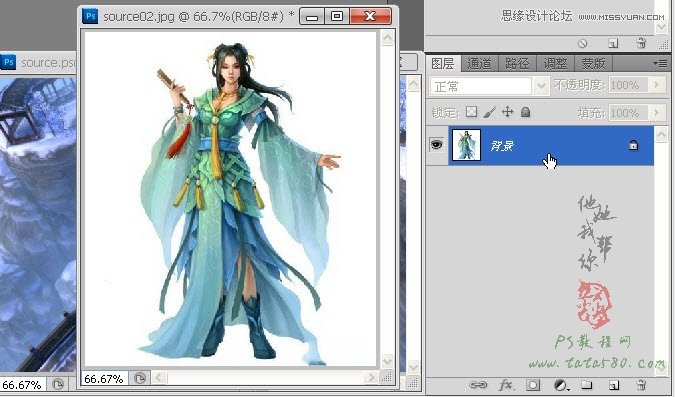675x397 pixels.
Task: Toggle lock all padlock icon
Action: coord(525,112)
